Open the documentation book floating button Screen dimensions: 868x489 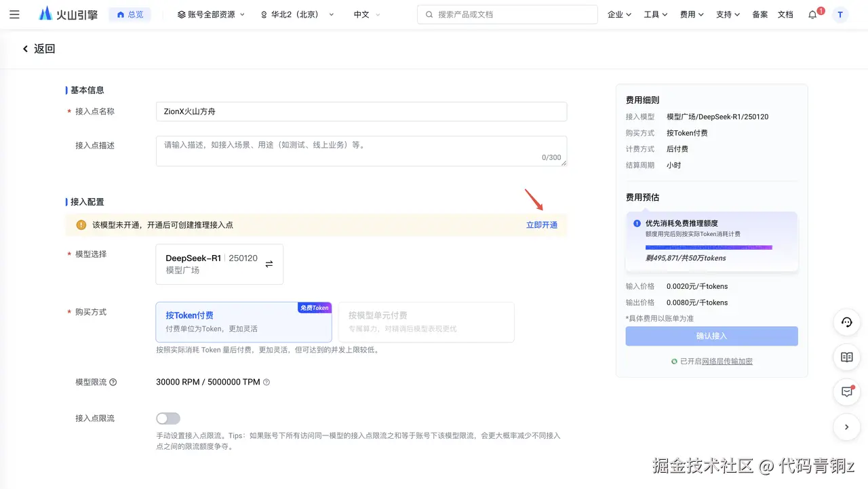[846, 357]
